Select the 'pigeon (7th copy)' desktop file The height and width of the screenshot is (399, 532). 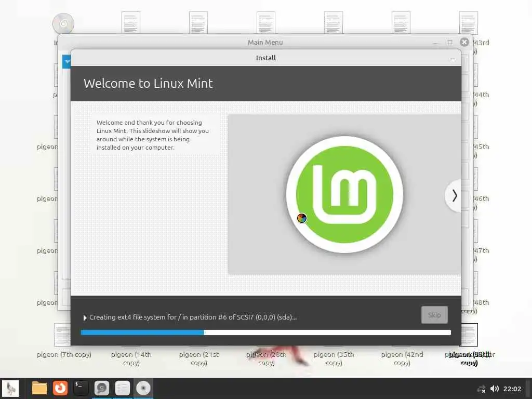(64, 354)
